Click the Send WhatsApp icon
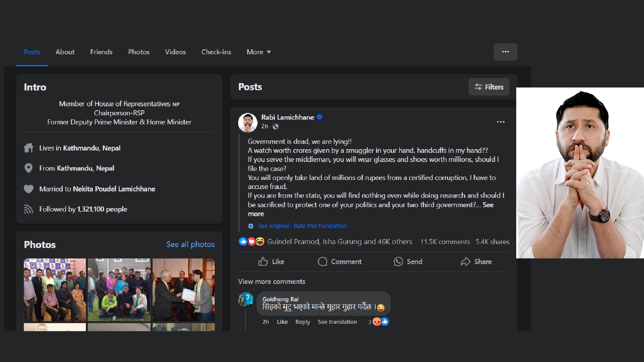Image resolution: width=644 pixels, height=362 pixels. 398,261
